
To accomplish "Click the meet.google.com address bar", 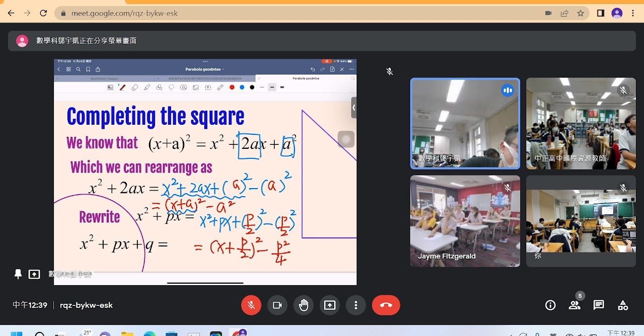I will click(x=302, y=14).
